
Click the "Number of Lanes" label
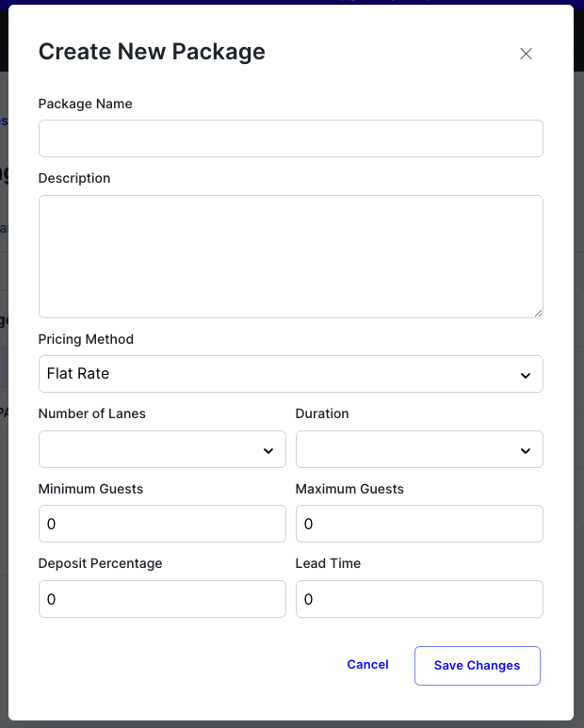point(92,413)
